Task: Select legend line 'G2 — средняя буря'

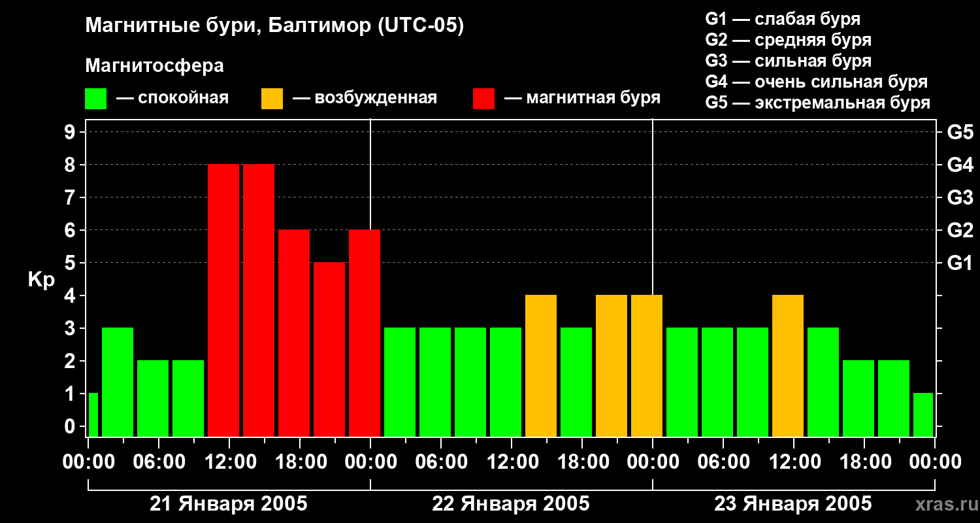Action: [789, 40]
